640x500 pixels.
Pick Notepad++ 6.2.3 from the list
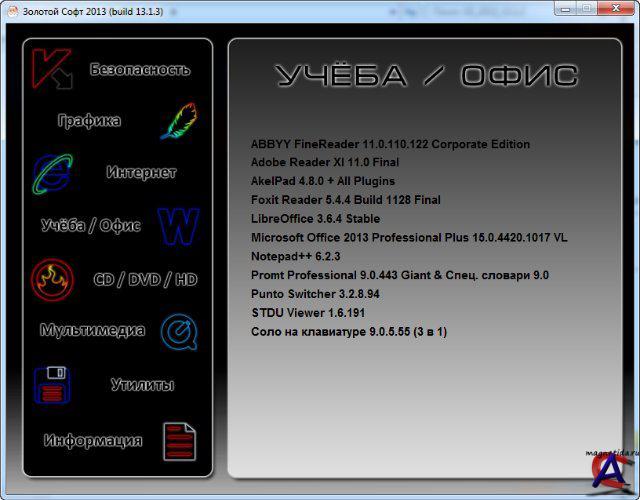coord(295,256)
